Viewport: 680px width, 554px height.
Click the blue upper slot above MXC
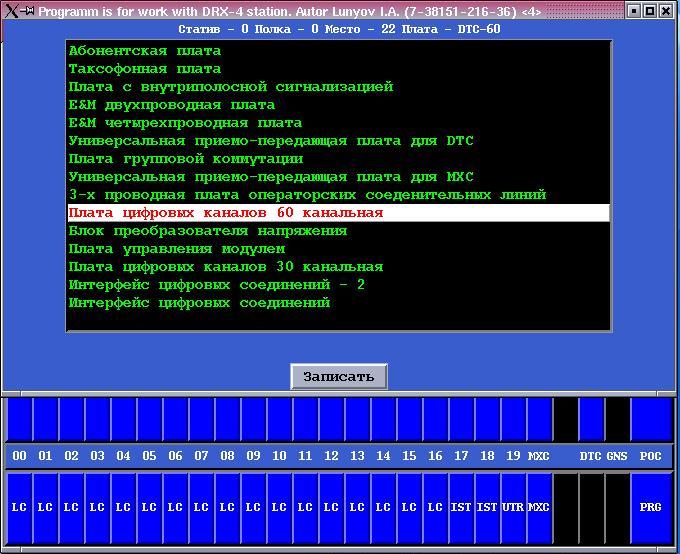click(x=539, y=420)
